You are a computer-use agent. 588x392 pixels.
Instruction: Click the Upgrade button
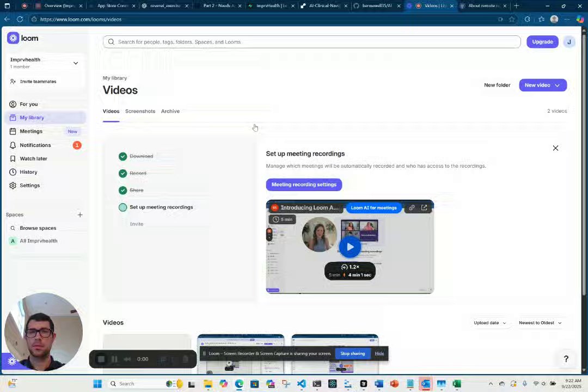pos(542,41)
